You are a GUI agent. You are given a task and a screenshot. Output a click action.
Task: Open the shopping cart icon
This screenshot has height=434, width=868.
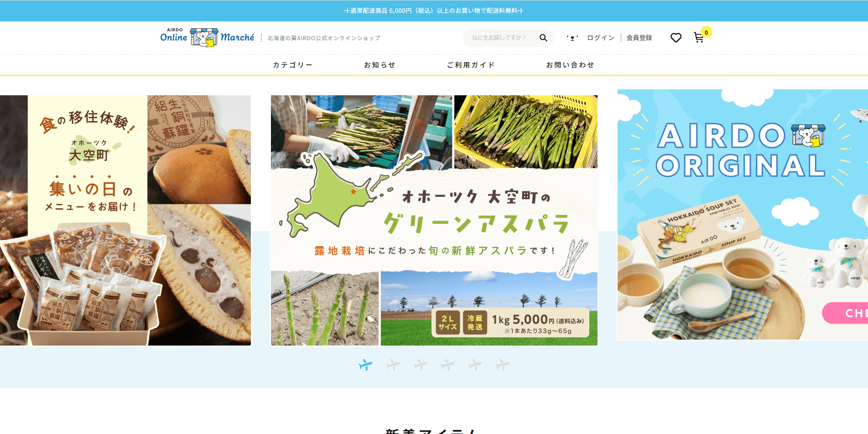[x=699, y=37]
